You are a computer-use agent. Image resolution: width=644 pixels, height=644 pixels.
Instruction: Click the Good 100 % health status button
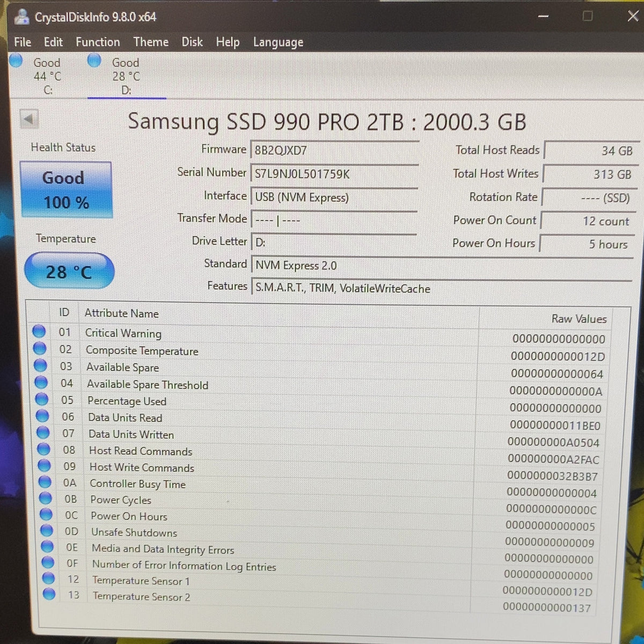(66, 190)
